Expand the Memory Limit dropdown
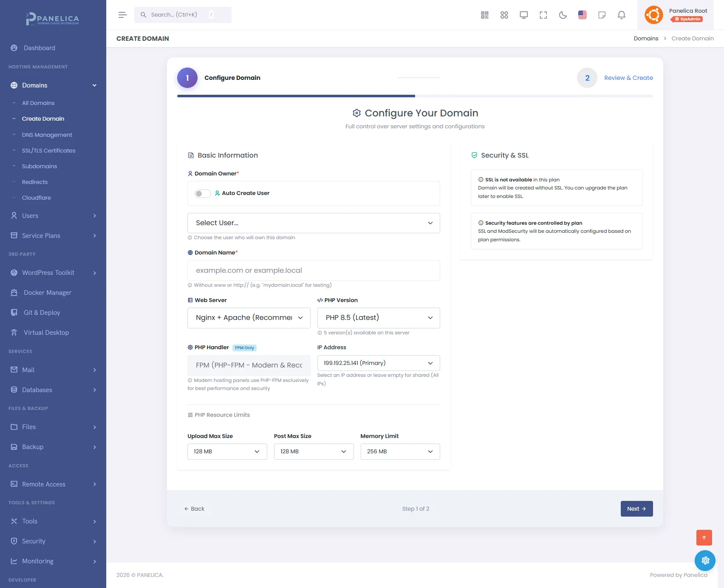The image size is (724, 588). (400, 451)
